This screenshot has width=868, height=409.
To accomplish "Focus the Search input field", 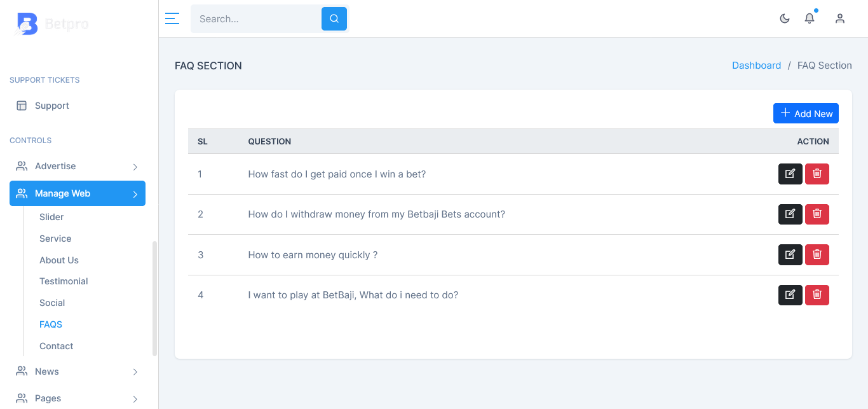I will tap(256, 19).
